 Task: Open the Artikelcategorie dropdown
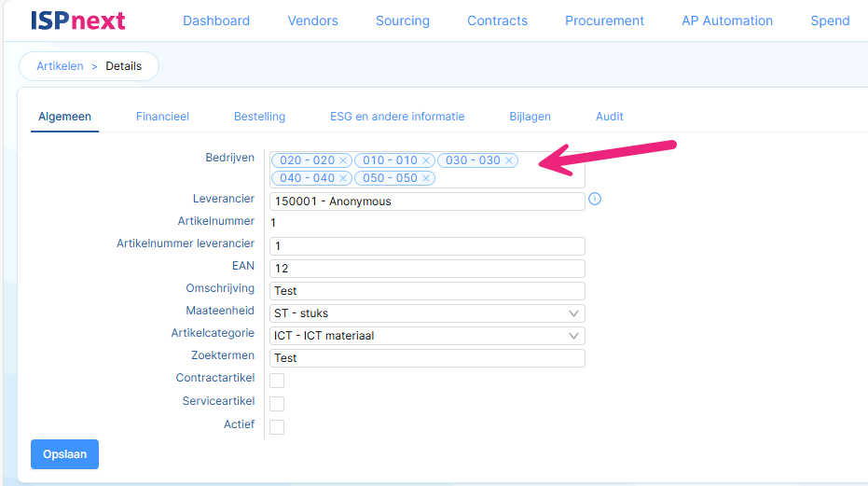427,336
